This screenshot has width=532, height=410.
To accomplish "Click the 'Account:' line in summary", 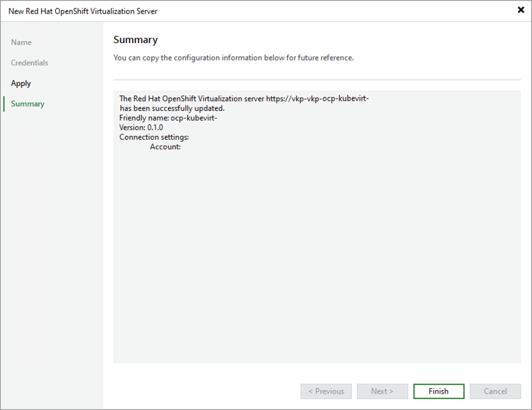I will (x=165, y=147).
